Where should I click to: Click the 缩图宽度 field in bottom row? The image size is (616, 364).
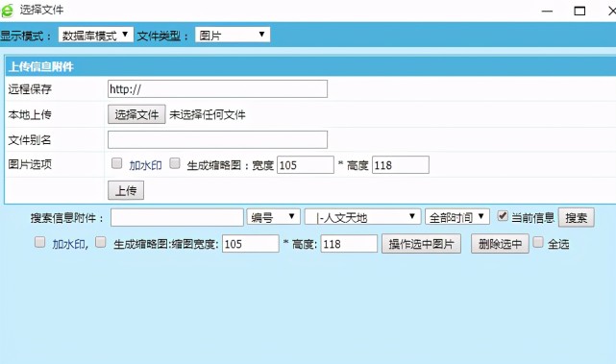(250, 244)
